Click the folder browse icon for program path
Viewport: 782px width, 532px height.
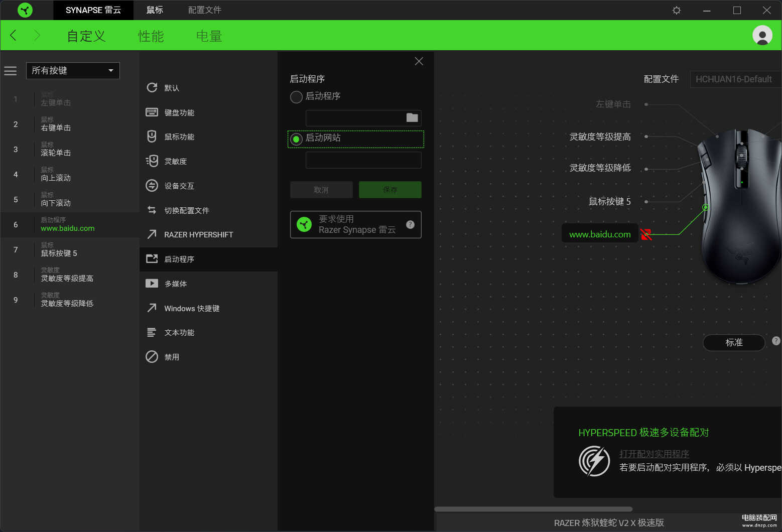[412, 117]
